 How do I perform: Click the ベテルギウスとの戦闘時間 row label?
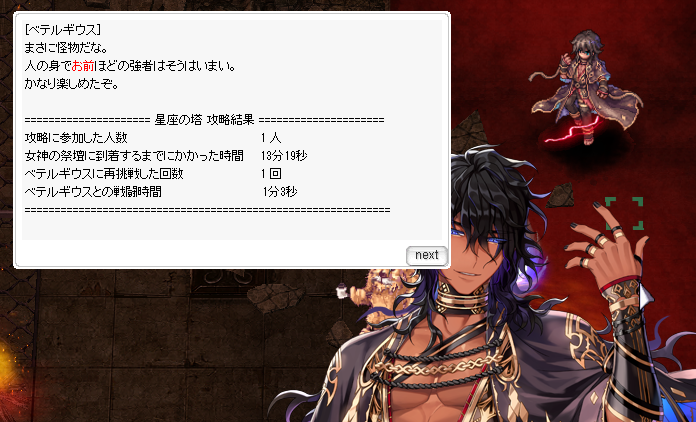coord(93,192)
